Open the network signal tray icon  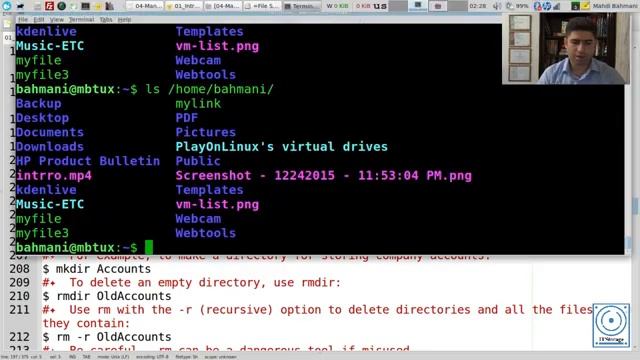[557, 6]
